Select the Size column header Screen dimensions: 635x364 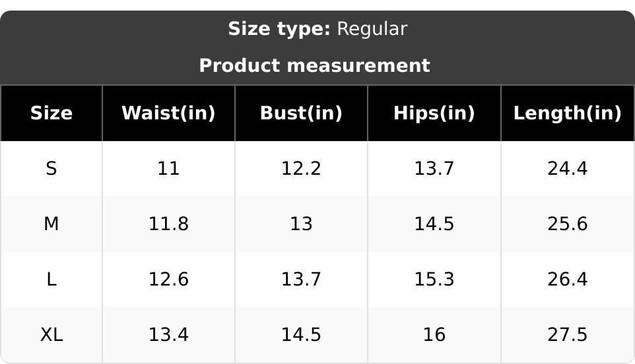[x=51, y=113]
